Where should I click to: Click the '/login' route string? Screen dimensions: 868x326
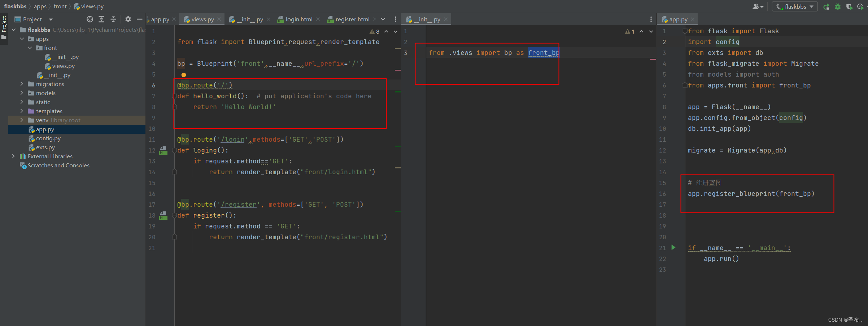pos(232,140)
